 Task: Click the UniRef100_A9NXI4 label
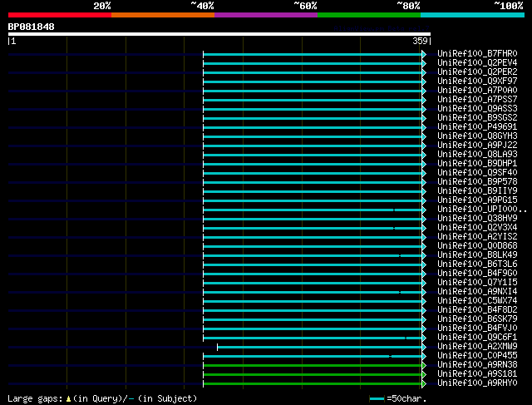click(x=477, y=292)
